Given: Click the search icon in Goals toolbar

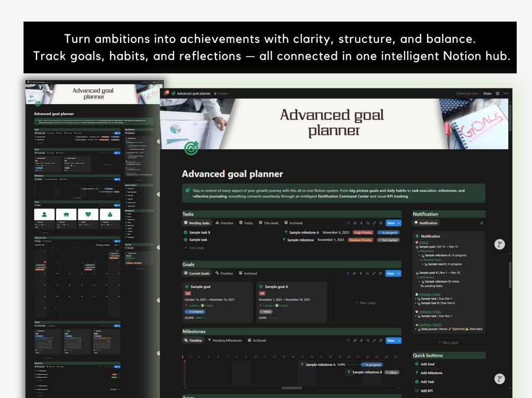Looking at the screenshot, I should (x=367, y=273).
